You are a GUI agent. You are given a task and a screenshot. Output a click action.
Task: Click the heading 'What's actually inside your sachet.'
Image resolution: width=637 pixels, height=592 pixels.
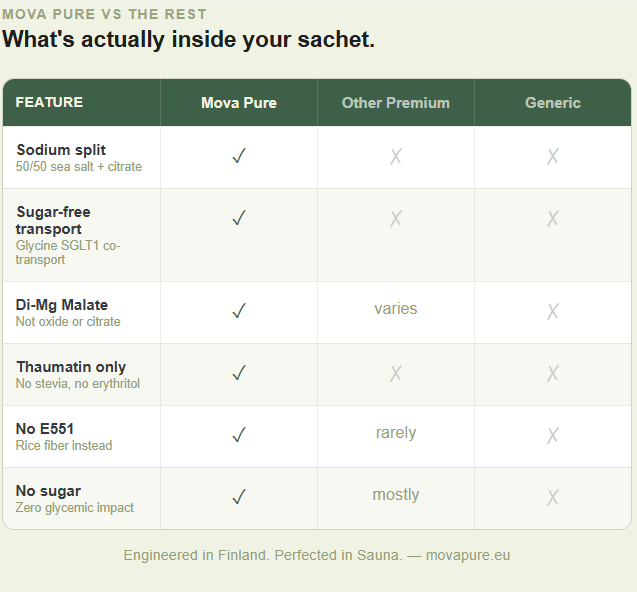click(x=188, y=40)
